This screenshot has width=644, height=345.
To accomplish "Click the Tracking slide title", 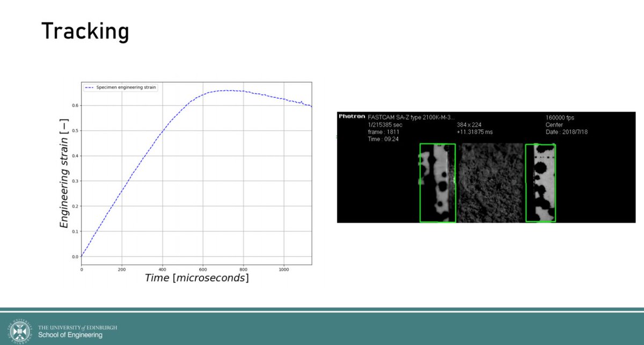I will (85, 32).
